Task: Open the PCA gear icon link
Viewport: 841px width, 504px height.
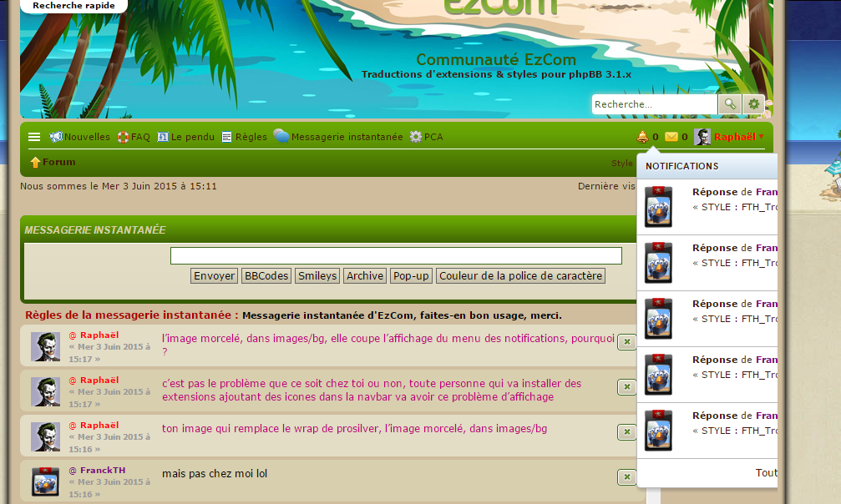Action: [x=416, y=137]
